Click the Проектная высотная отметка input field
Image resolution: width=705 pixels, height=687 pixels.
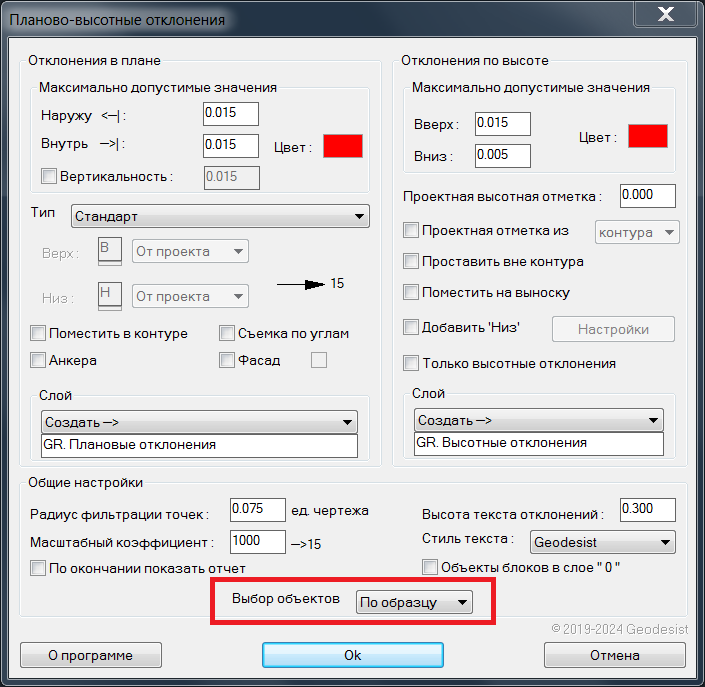pos(647,196)
